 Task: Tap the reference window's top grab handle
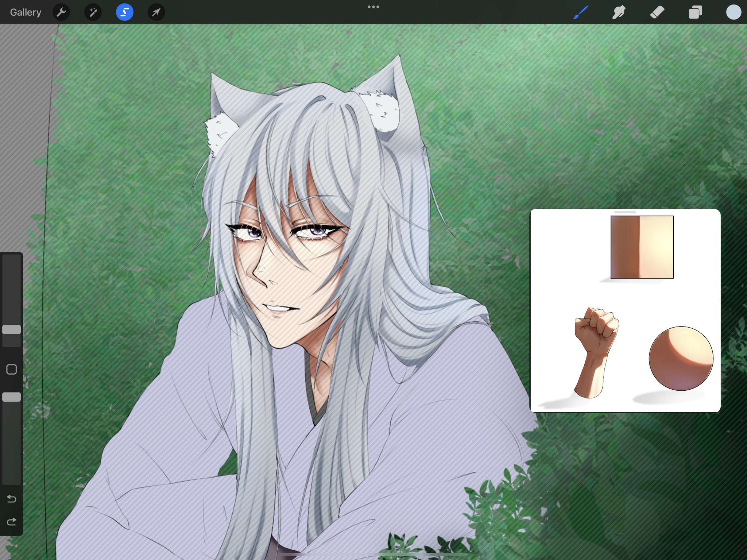click(x=625, y=212)
